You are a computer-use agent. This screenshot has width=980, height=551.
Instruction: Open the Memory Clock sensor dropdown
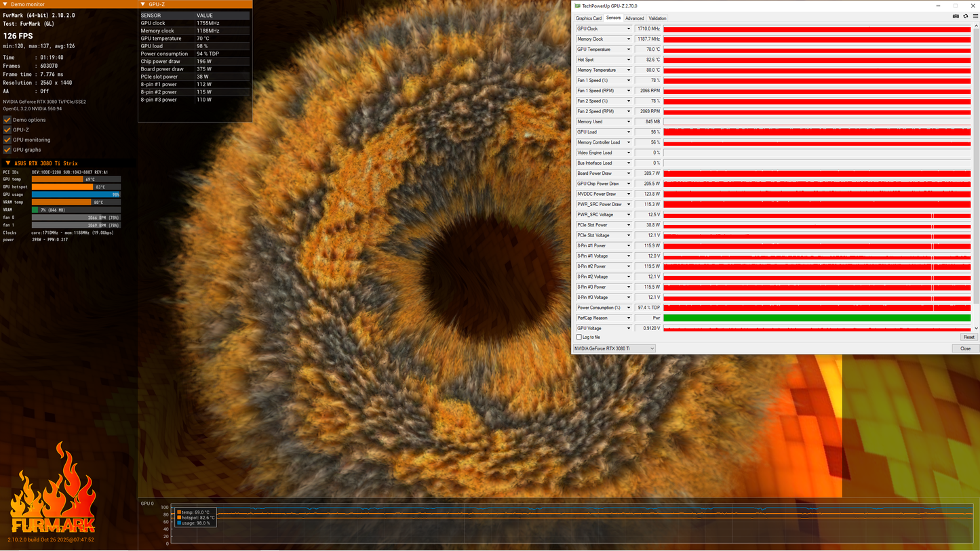tap(629, 39)
